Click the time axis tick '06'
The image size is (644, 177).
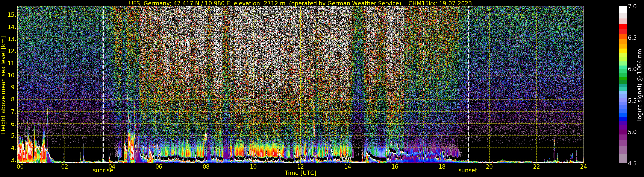[159, 166]
